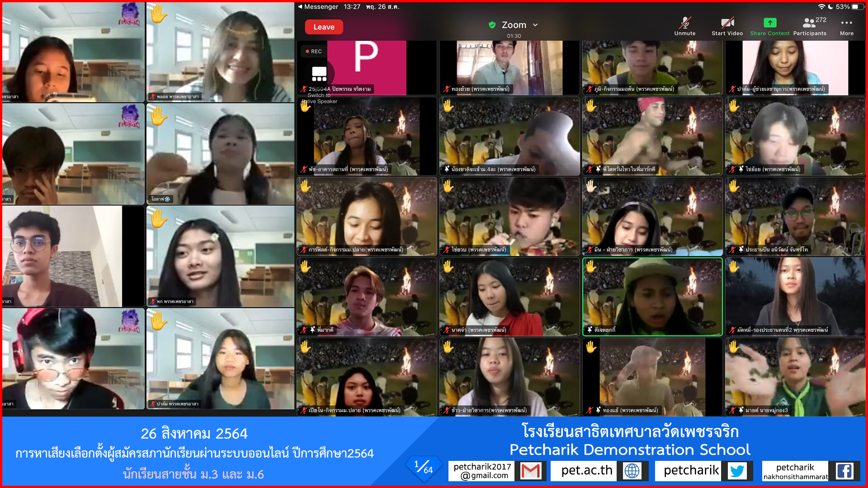Click name label พี่โตหวั่นไหวในพี่มาร์กคี

[x=629, y=169]
